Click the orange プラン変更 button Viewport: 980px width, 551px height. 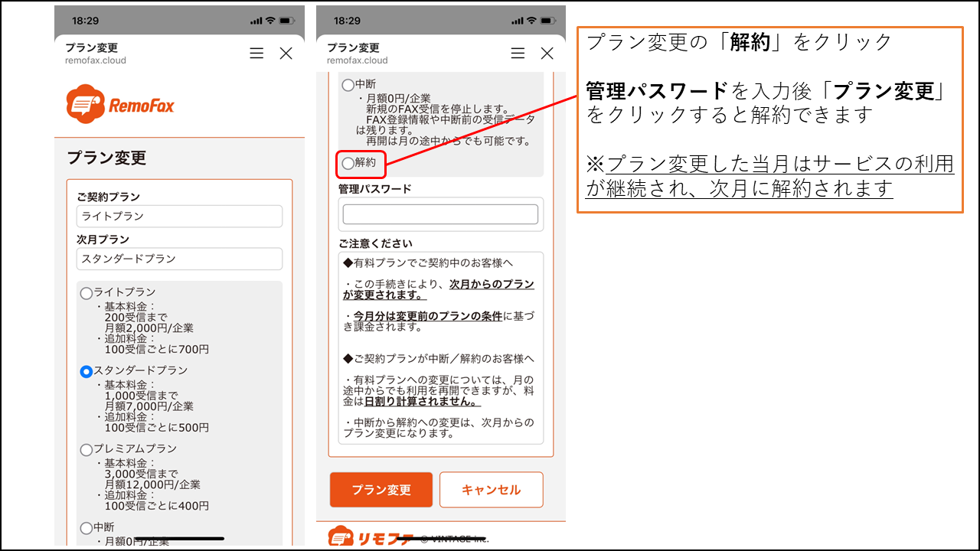381,490
